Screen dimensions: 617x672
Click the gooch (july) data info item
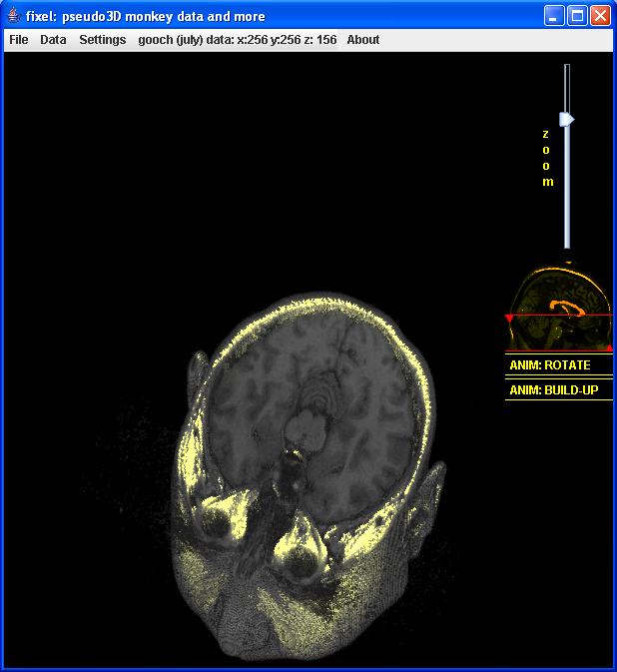pyautogui.click(x=237, y=40)
